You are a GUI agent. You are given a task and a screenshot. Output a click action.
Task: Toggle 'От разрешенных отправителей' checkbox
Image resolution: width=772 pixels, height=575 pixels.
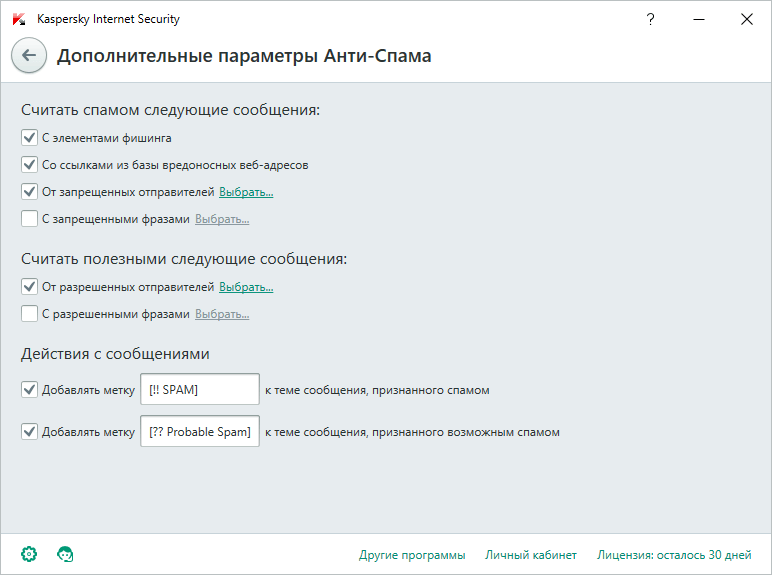[x=30, y=287]
